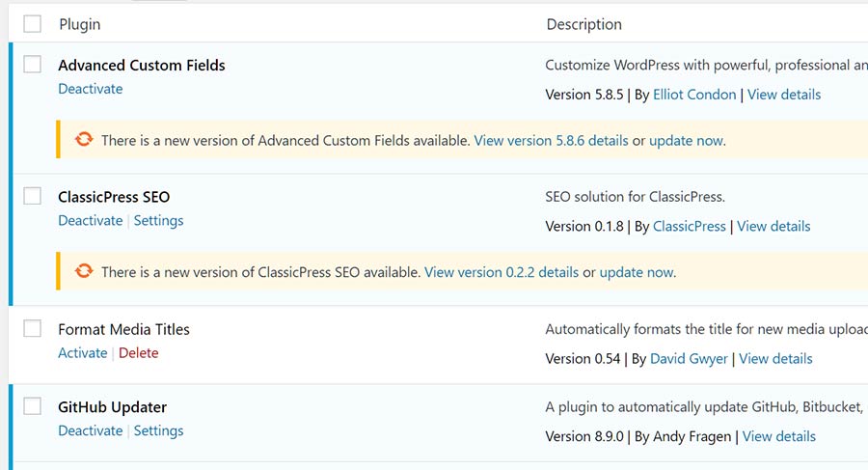868x470 pixels.
Task: Open GitHub Updater Settings
Action: click(x=158, y=430)
